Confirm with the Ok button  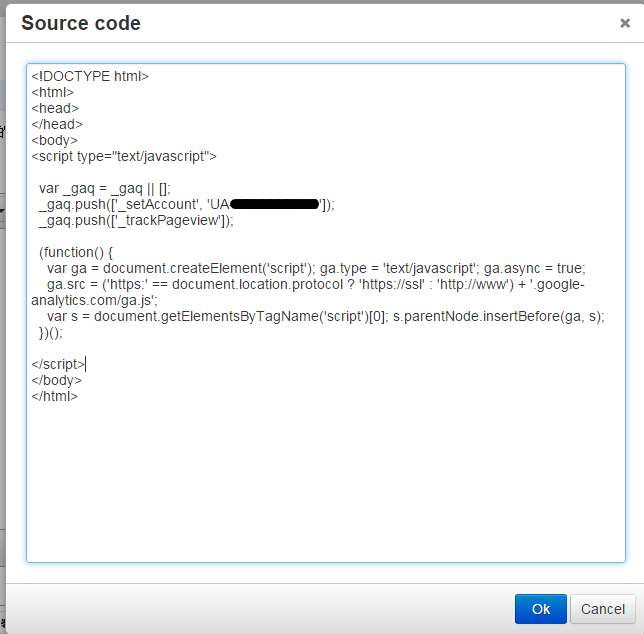[540, 609]
